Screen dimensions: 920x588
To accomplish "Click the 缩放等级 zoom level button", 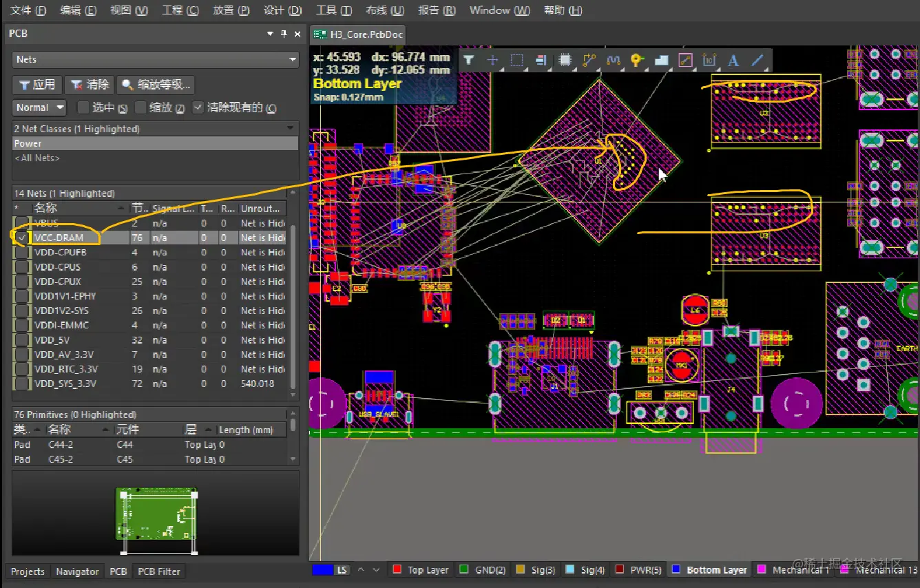I will click(156, 85).
